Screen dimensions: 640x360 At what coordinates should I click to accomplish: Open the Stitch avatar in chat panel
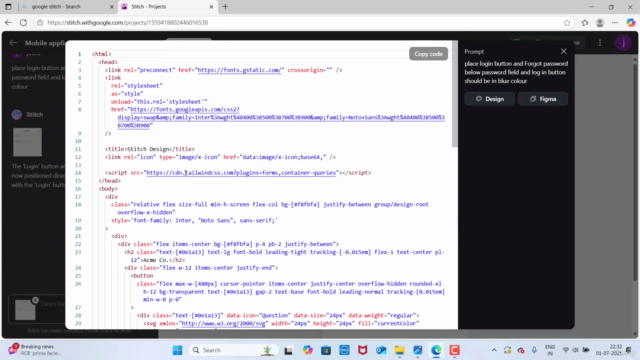17,115
